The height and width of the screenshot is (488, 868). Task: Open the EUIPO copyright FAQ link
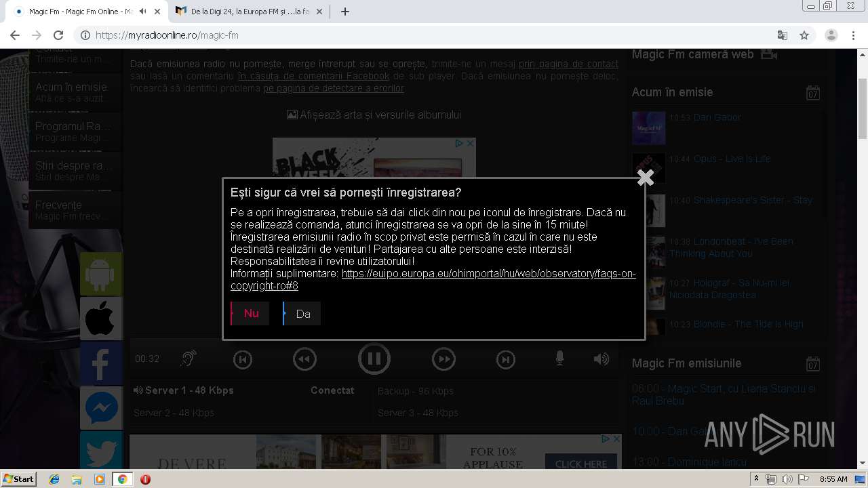[433, 279]
